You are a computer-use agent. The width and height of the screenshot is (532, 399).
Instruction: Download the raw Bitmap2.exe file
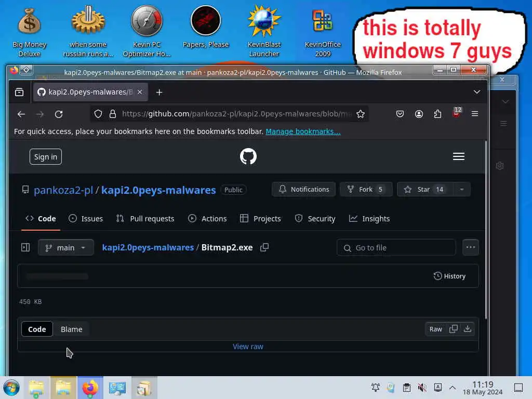(x=468, y=329)
